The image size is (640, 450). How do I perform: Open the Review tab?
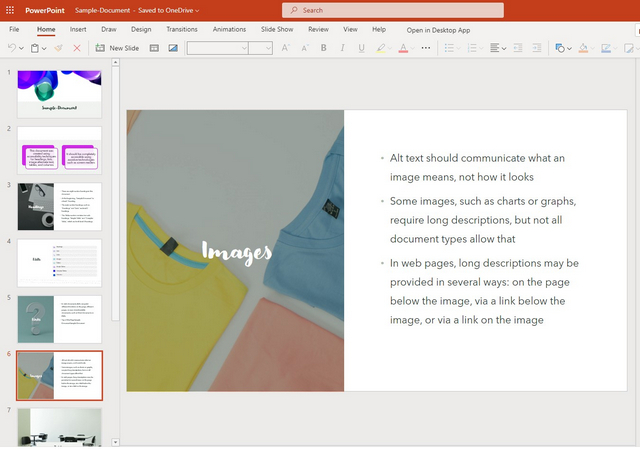[318, 29]
